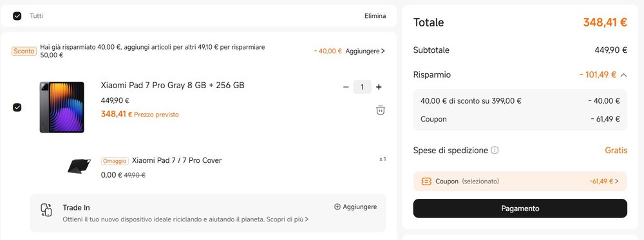Screen dimensions: 644x240
Task: Uncheck the Xiaomi Pad 7 Pro item checkbox
Action: tap(17, 107)
